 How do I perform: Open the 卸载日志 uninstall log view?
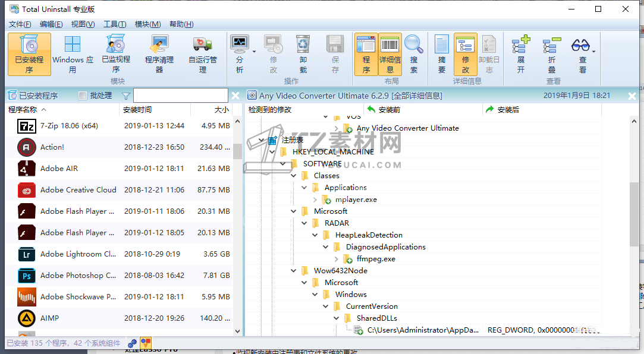[x=489, y=54]
